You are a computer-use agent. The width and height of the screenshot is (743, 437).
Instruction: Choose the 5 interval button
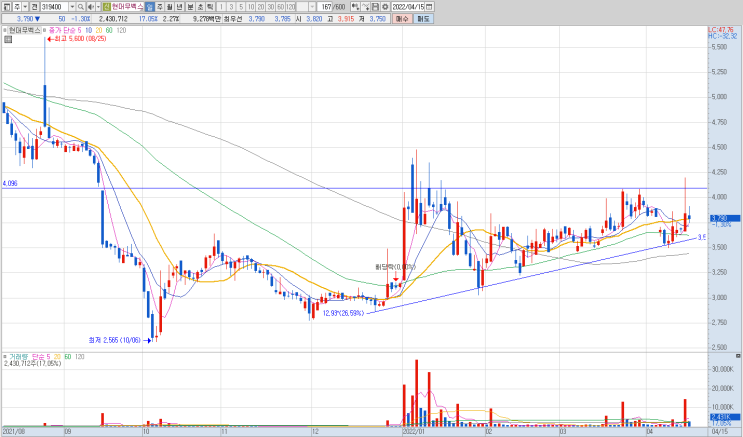[241, 7]
